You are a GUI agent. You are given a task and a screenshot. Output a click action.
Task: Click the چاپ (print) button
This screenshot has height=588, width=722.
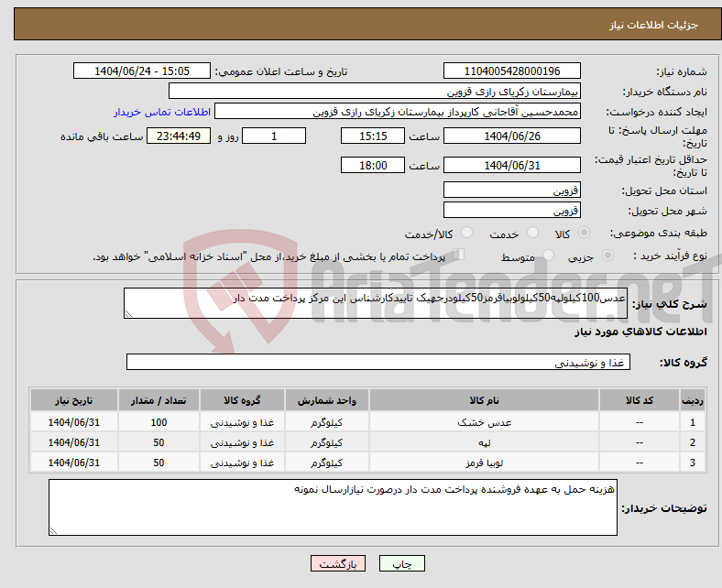coord(401,563)
